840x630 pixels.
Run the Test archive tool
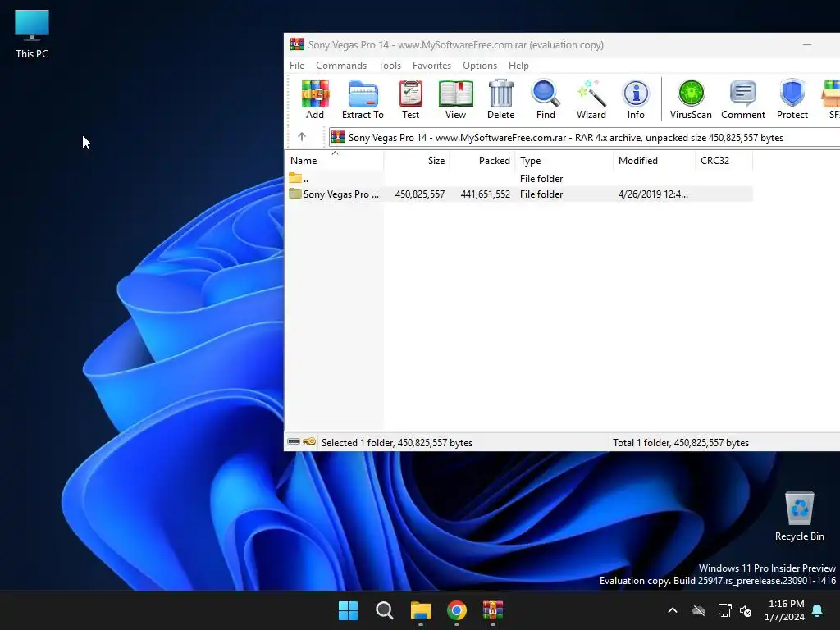(x=410, y=99)
